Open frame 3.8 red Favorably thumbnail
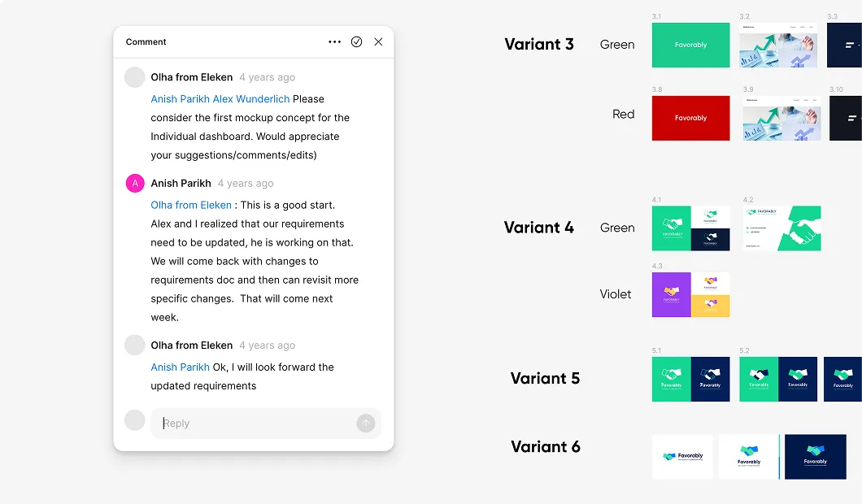This screenshot has height=504, width=862. click(690, 118)
